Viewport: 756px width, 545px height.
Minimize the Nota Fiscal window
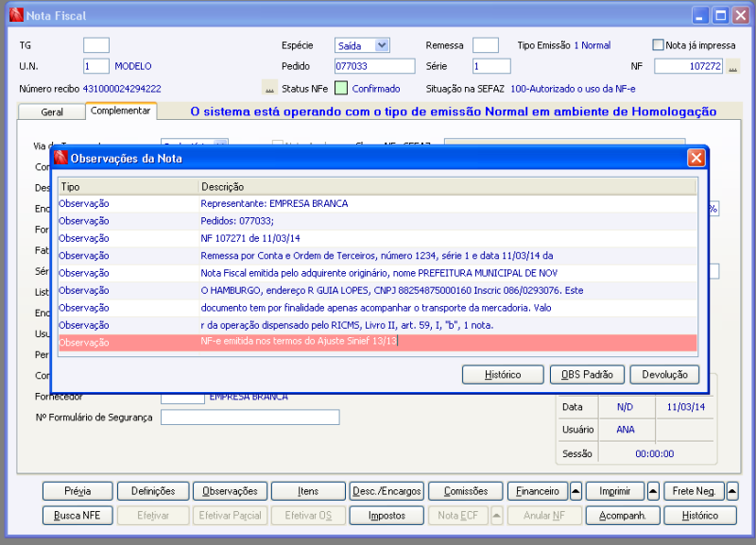click(700, 15)
